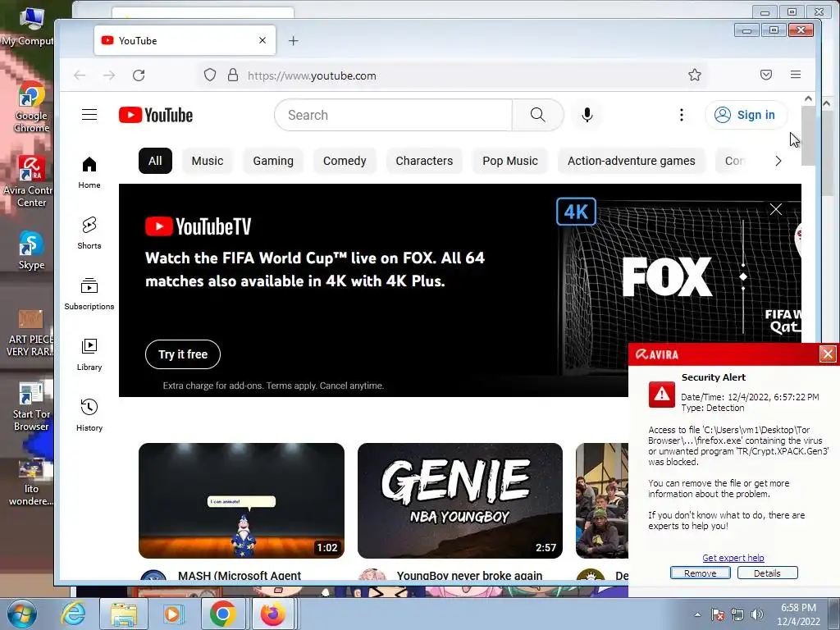Open Subscriptions in the sidebar
The width and height of the screenshot is (840, 630).
(89, 294)
